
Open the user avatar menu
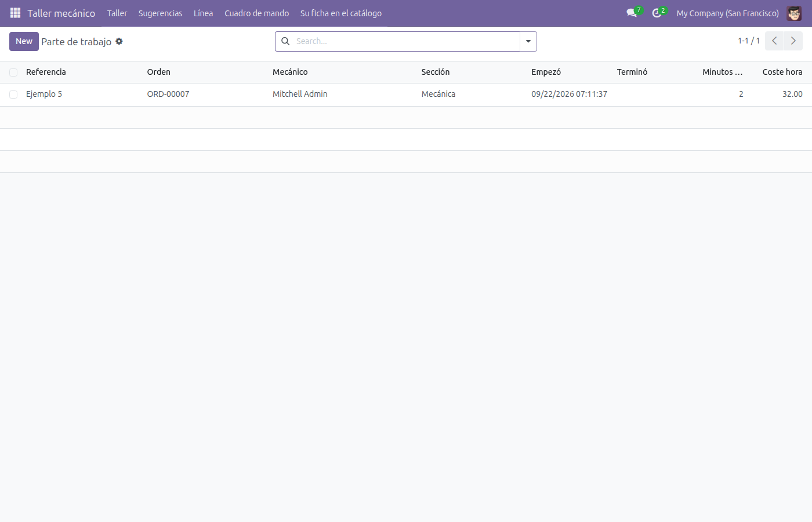point(794,13)
